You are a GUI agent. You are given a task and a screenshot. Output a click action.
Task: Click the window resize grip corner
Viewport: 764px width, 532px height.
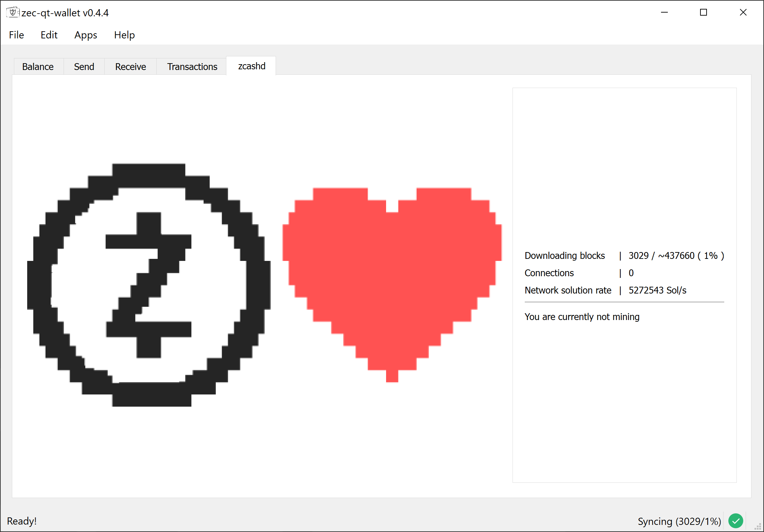pyautogui.click(x=758, y=526)
